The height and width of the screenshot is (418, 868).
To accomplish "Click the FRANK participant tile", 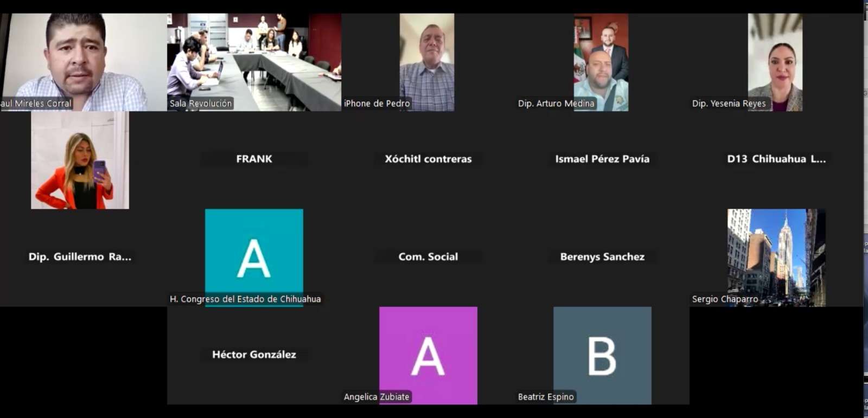I will click(254, 159).
